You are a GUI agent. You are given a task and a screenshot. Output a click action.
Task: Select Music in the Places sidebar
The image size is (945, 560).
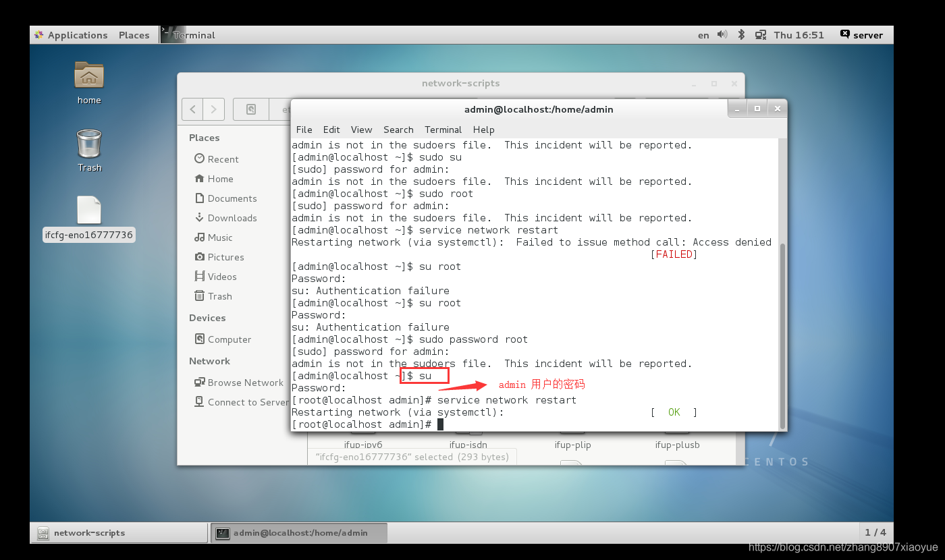tap(214, 237)
